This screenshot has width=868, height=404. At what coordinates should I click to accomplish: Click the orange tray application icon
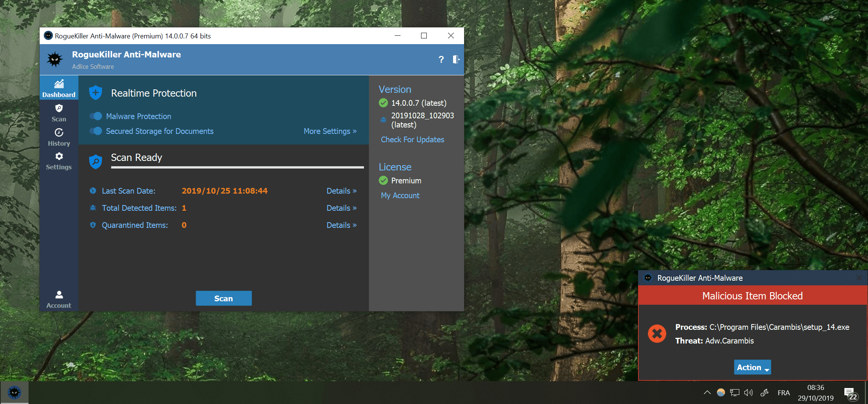point(721,393)
